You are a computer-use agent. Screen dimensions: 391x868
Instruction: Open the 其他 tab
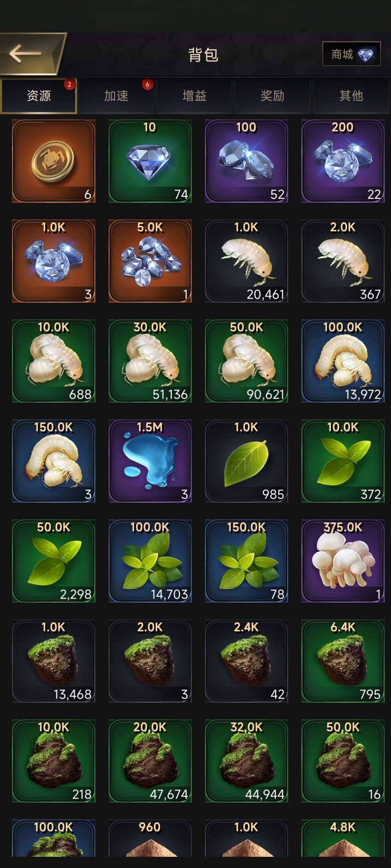coord(351,96)
